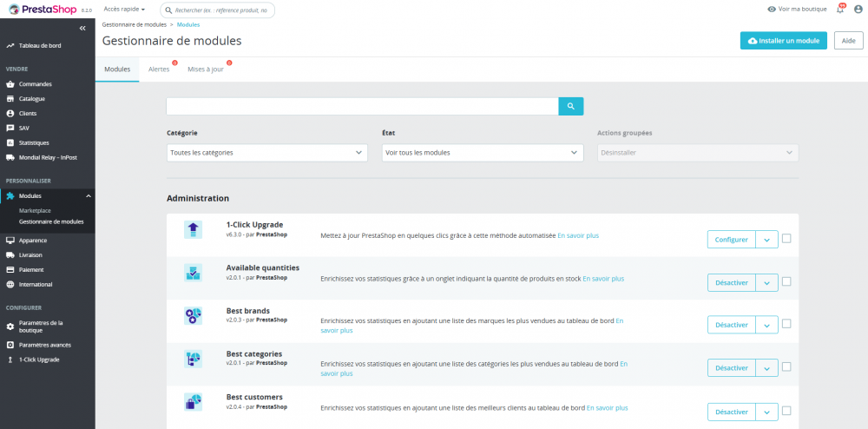Click the Statistiques chart icon

click(10, 142)
